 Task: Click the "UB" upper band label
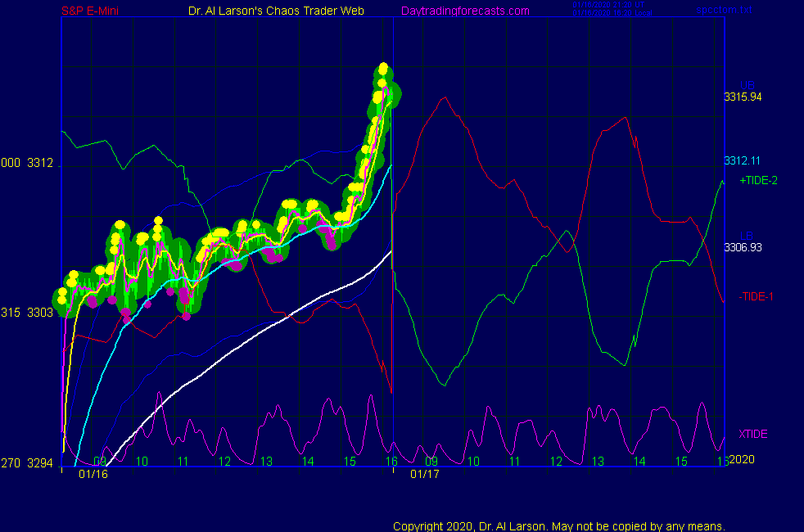pos(747,85)
